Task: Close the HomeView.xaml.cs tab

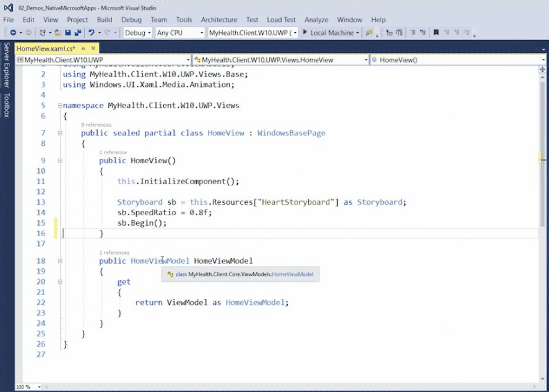Action: point(93,48)
